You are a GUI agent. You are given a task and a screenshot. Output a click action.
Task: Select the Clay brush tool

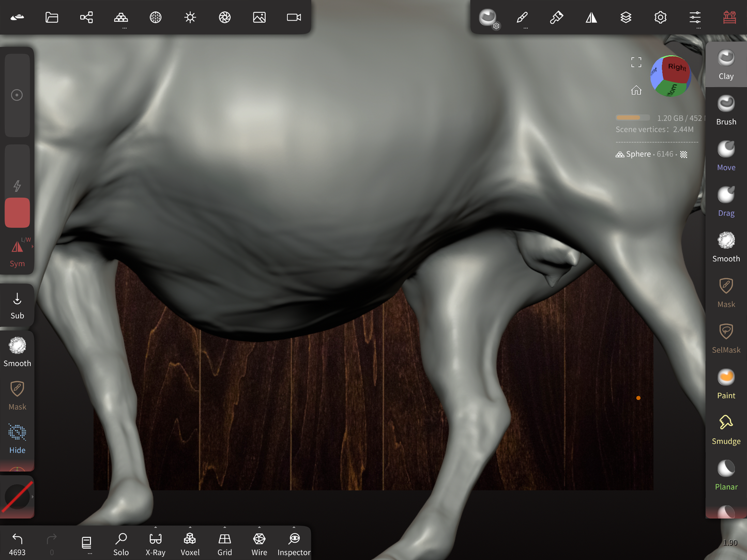coord(726,65)
